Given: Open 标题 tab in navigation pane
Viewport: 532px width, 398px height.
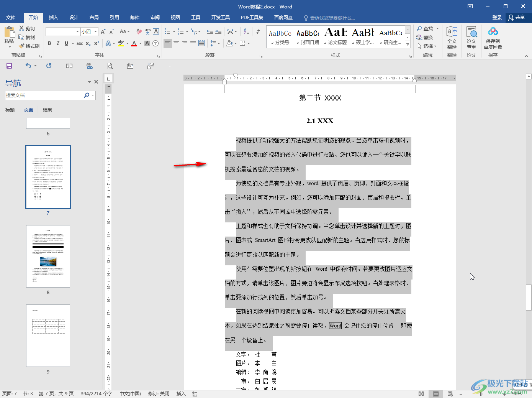Looking at the screenshot, I should (x=10, y=110).
